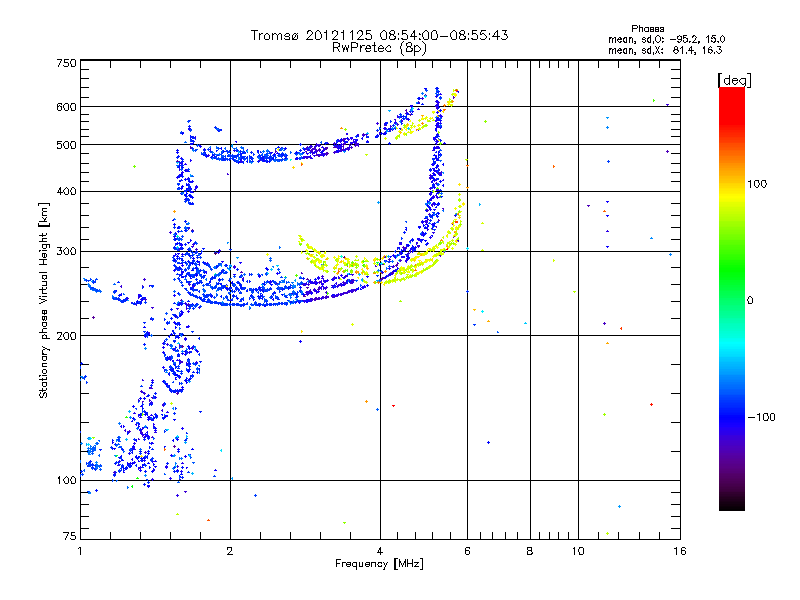
Task: Click the '1' x-axis tick label
Action: pyautogui.click(x=80, y=551)
